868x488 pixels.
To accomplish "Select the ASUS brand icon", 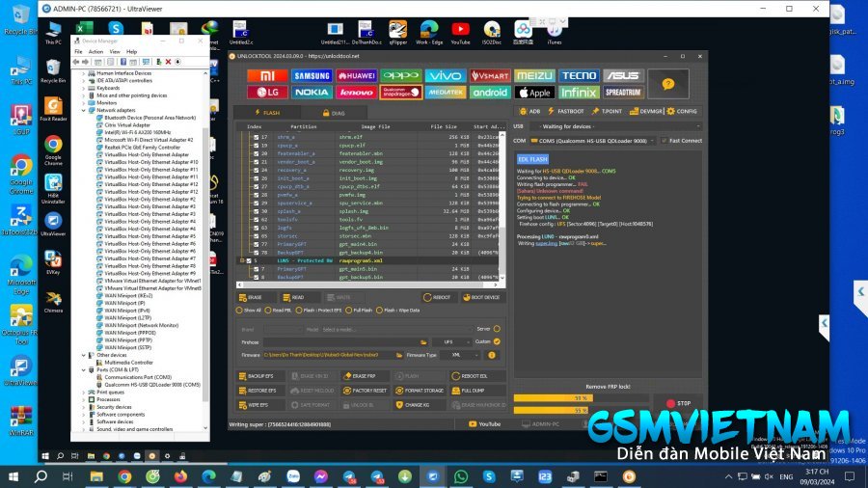I will (x=623, y=76).
